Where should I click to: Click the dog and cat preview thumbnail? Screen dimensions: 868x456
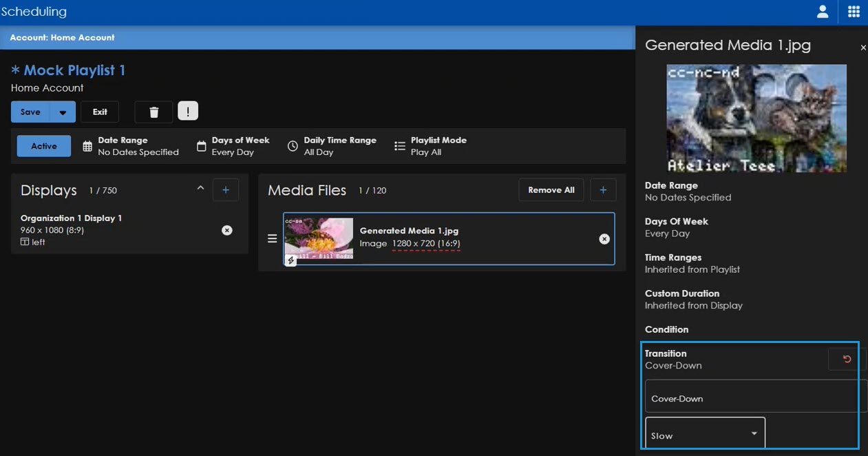[x=756, y=118]
